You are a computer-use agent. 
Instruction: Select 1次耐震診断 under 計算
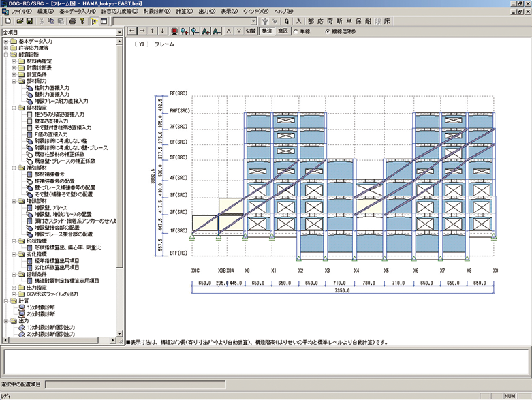click(x=41, y=307)
